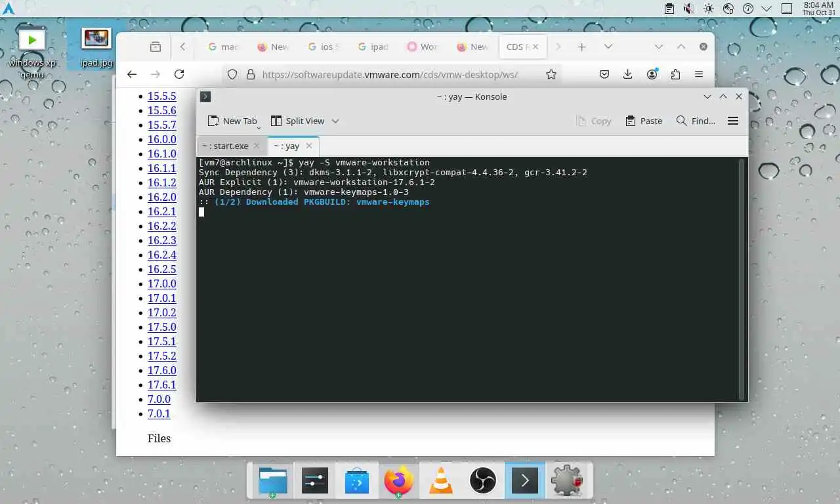This screenshot has width=840, height=504.
Task: Open Firefox account icon
Action: click(652, 74)
